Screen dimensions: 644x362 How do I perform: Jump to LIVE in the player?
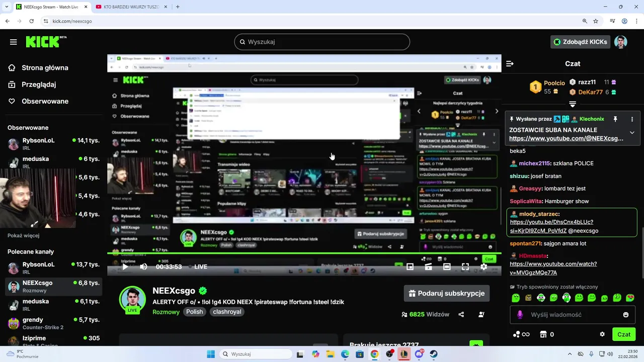pyautogui.click(x=201, y=267)
